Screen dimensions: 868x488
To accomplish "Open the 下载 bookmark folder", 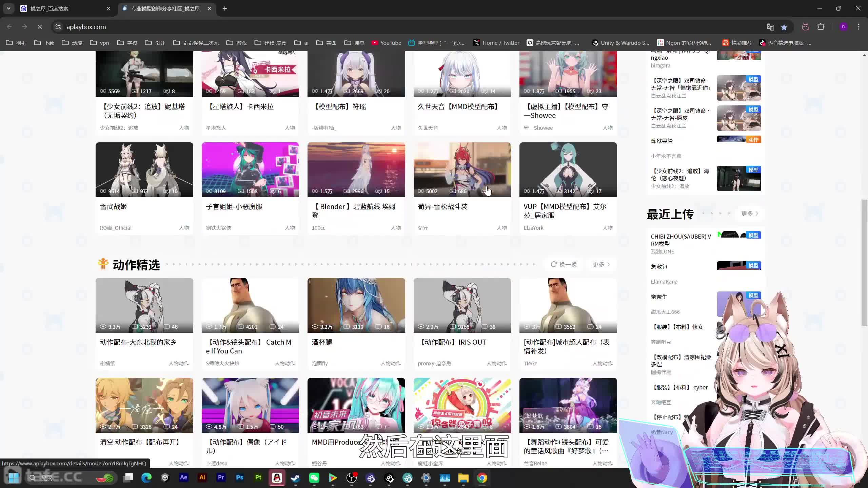I will coord(44,43).
